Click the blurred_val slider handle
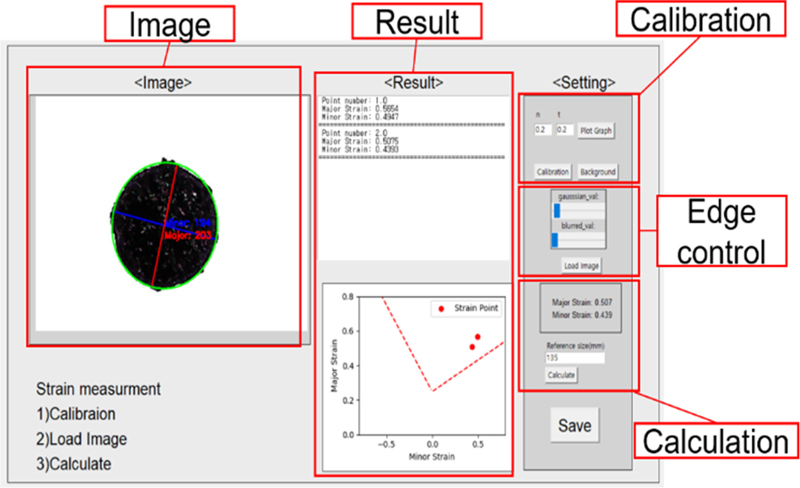Image resolution: width=800 pixels, height=488 pixels. [555, 241]
